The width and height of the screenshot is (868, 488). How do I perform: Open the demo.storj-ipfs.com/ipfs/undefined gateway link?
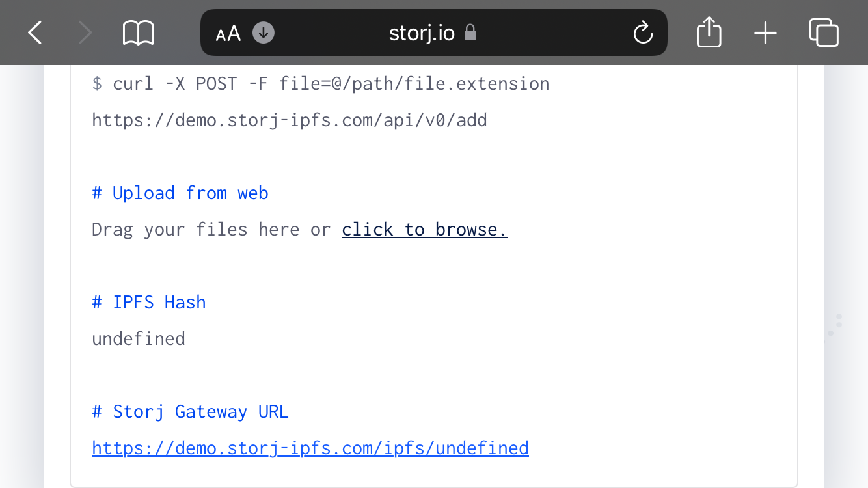tap(310, 448)
